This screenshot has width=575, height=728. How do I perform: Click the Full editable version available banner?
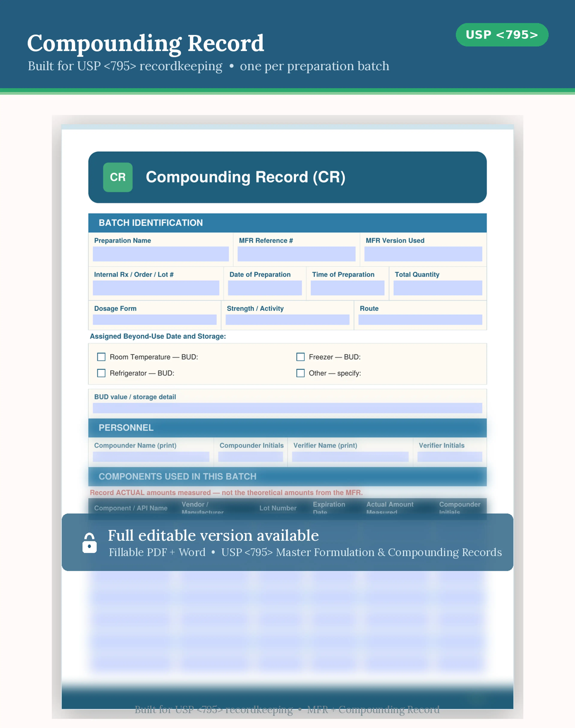click(x=287, y=542)
